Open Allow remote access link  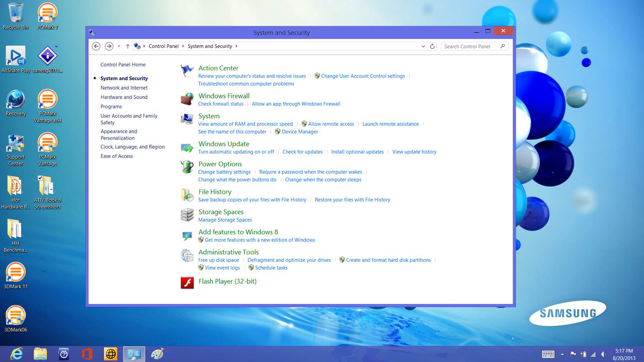click(x=331, y=124)
